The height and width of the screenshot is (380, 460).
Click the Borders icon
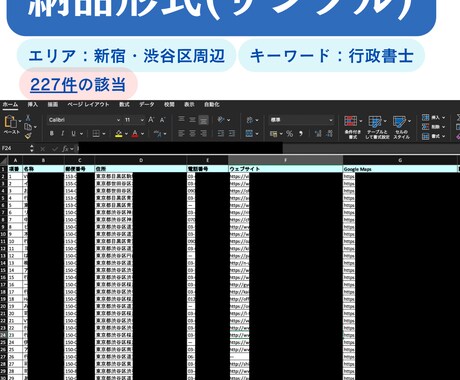click(x=96, y=134)
